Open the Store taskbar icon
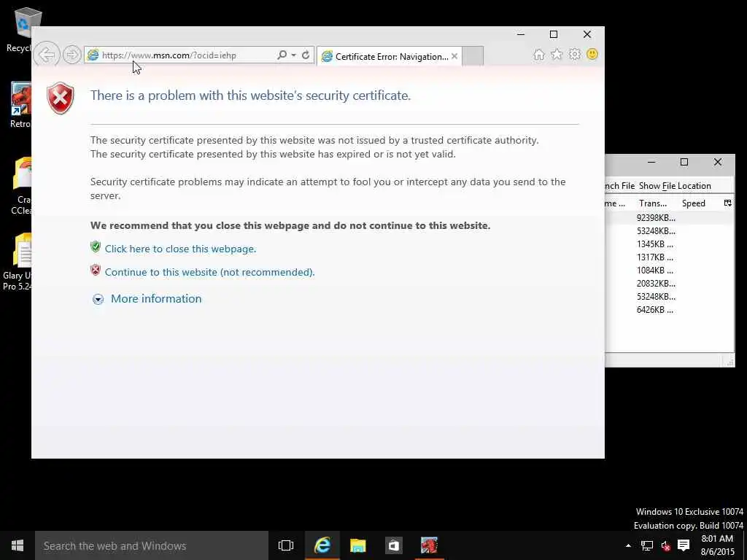This screenshot has width=747, height=560. [393, 545]
